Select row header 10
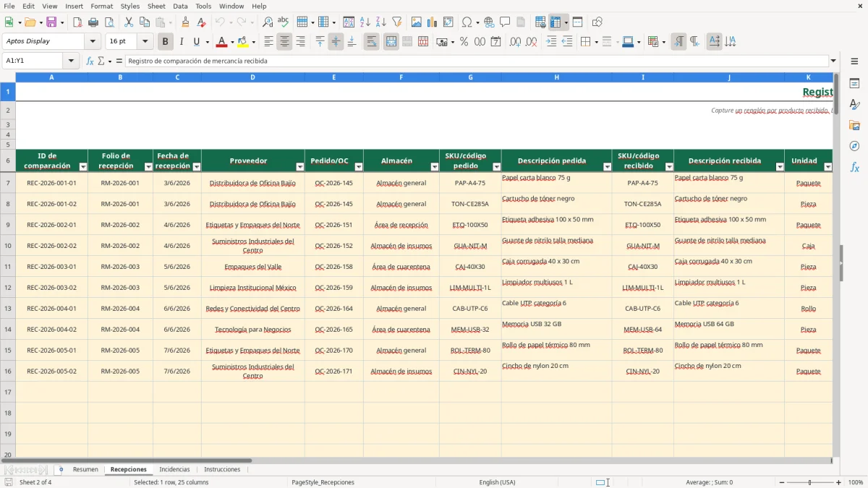 (x=8, y=246)
